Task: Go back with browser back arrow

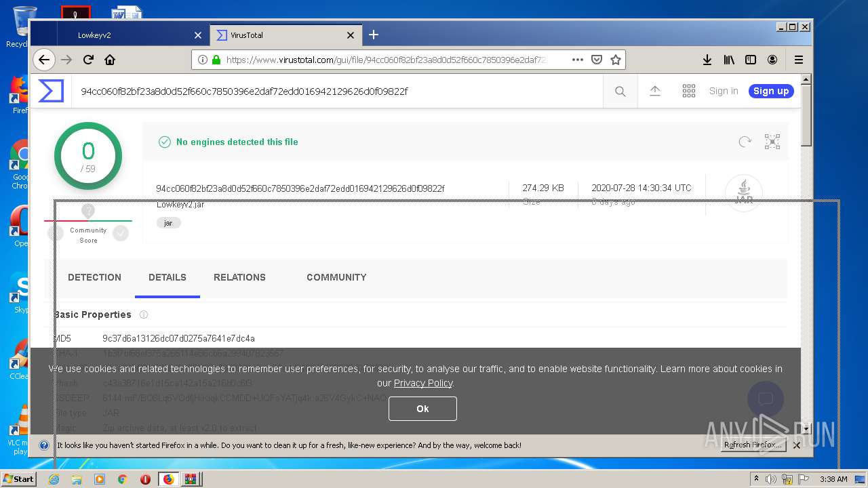Action: point(44,60)
